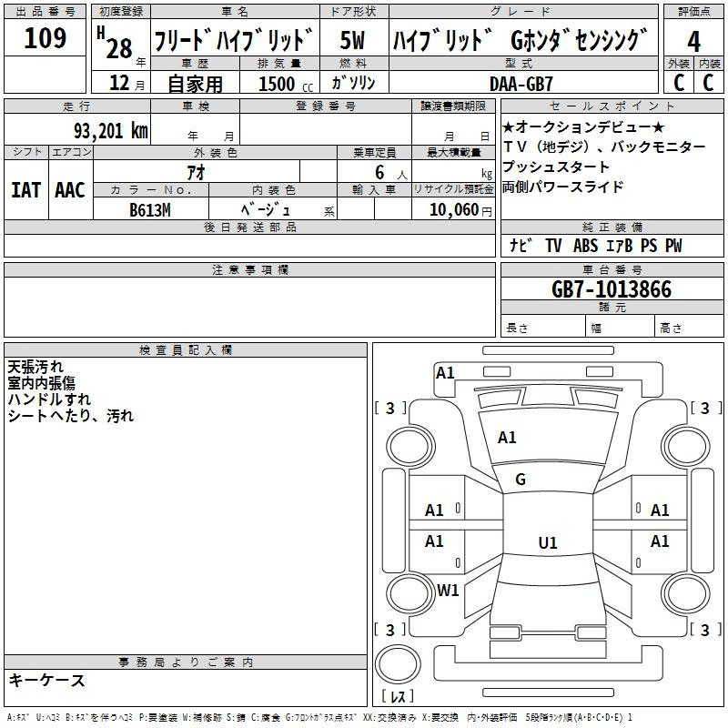Select color number B613M

point(150,210)
